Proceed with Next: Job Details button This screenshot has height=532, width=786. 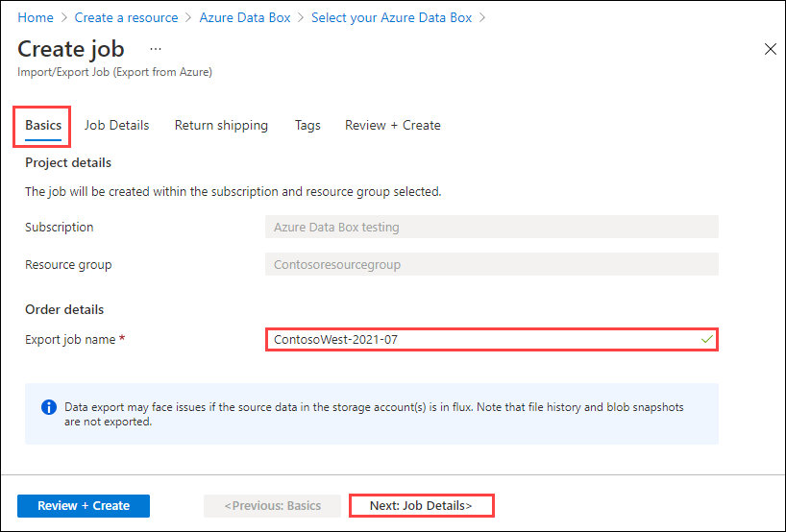[x=421, y=506]
